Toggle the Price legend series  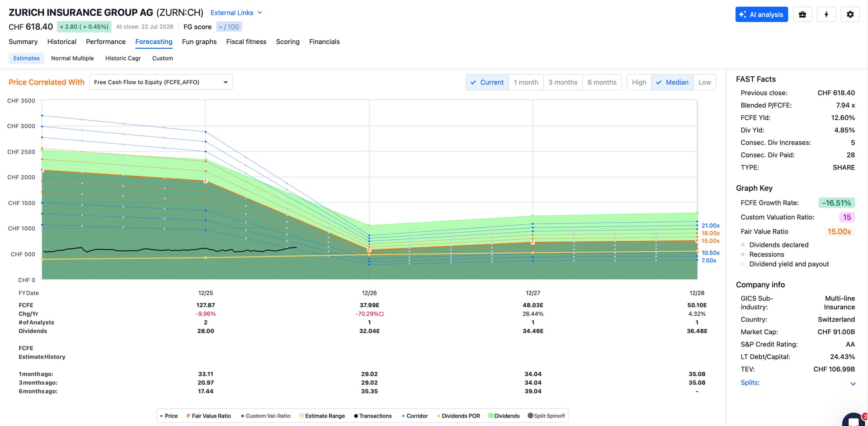[x=169, y=416]
